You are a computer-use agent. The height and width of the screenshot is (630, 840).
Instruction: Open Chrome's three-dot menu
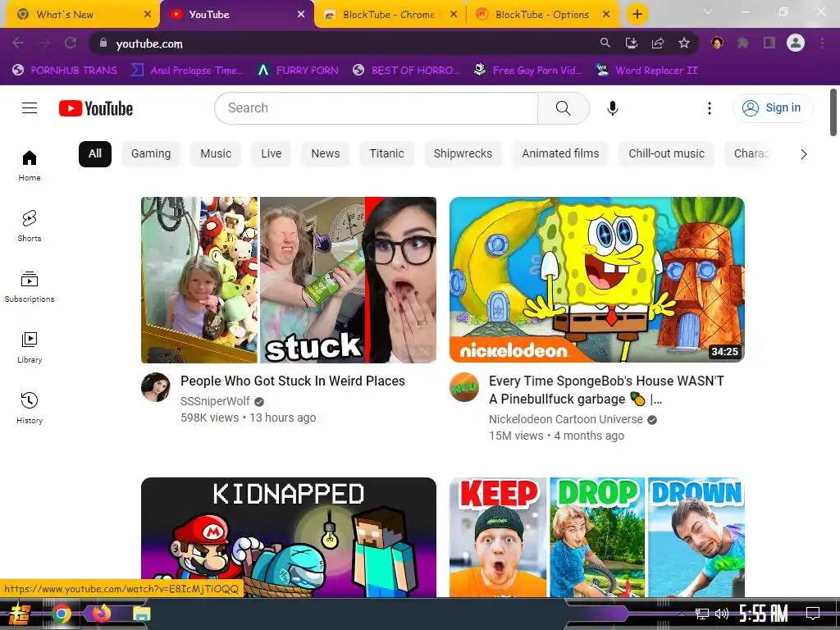pyautogui.click(x=822, y=43)
